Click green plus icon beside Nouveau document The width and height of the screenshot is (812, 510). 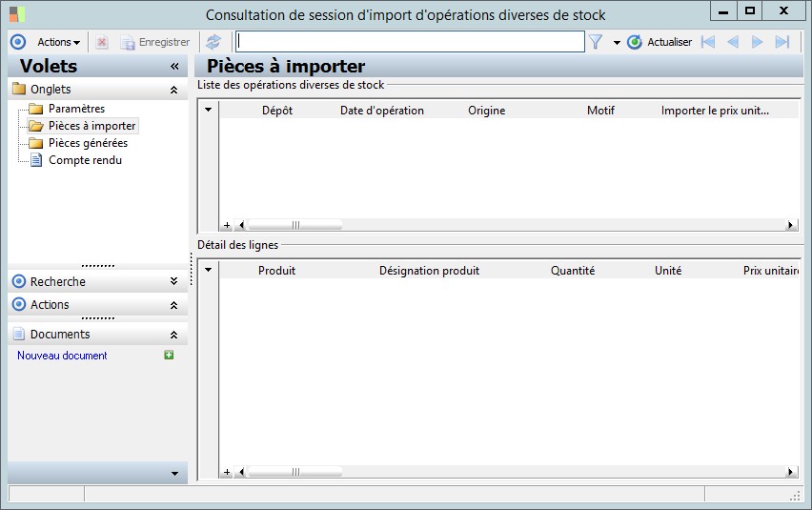coord(169,356)
